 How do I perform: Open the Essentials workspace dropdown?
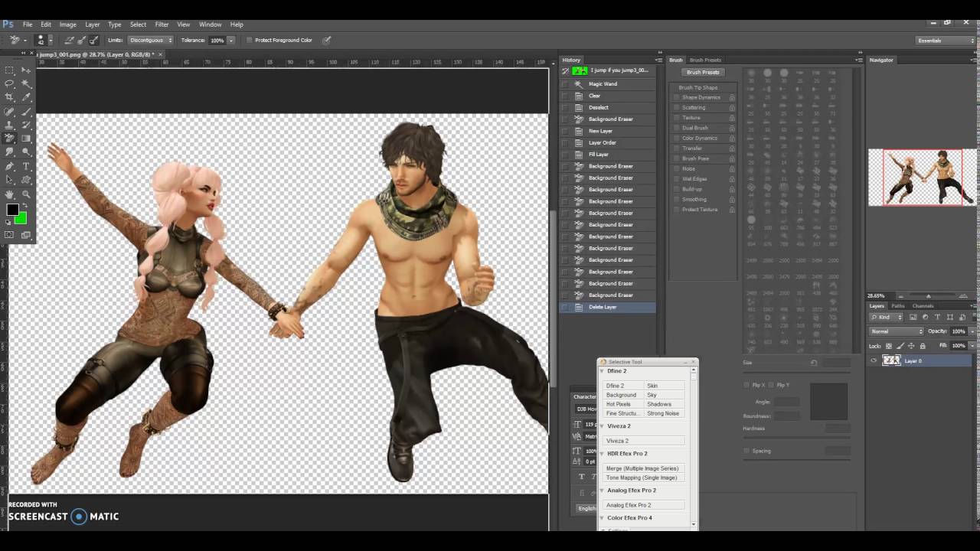pyautogui.click(x=945, y=41)
